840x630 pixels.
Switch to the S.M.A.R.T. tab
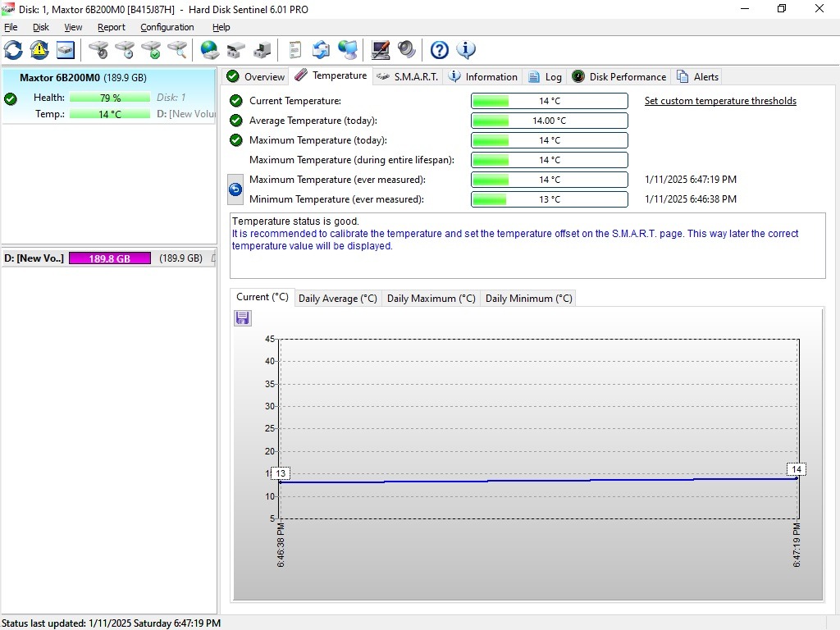click(408, 77)
